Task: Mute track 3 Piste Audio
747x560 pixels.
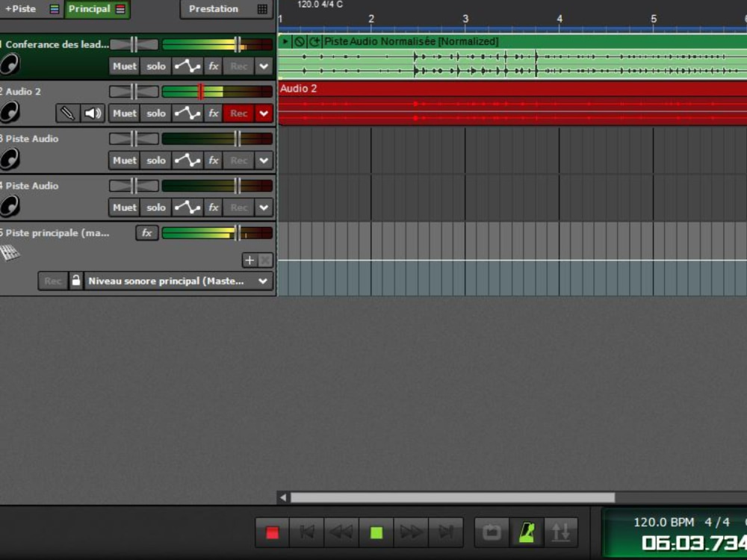Action: 124,161
